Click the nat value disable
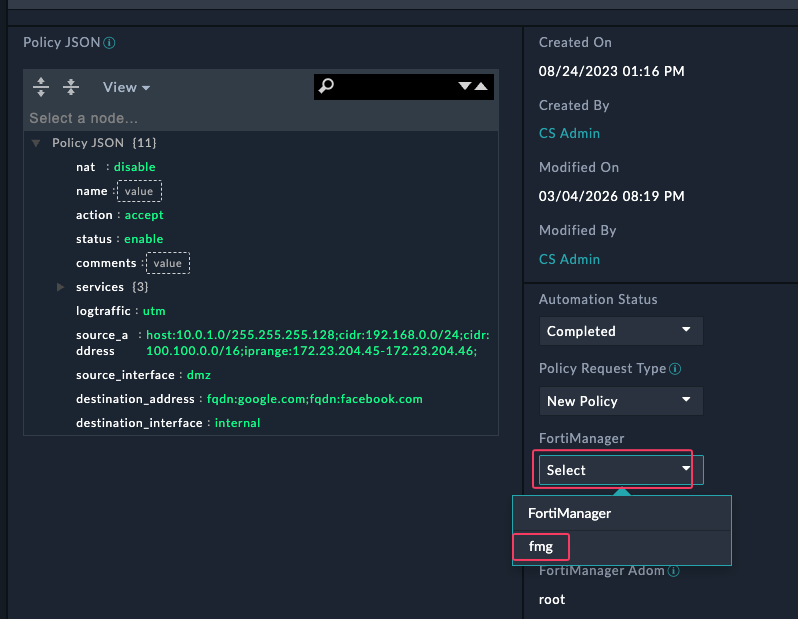This screenshot has height=619, width=798. [134, 167]
